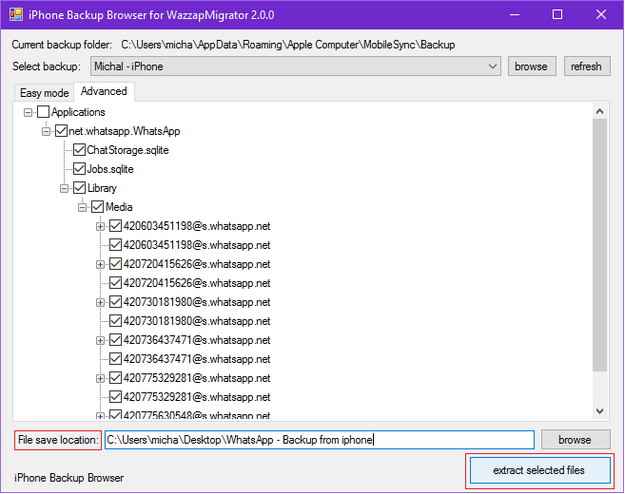The image size is (625, 494).
Task: Expand the 420603451198@s.whatsapp.net folder
Action: [100, 226]
